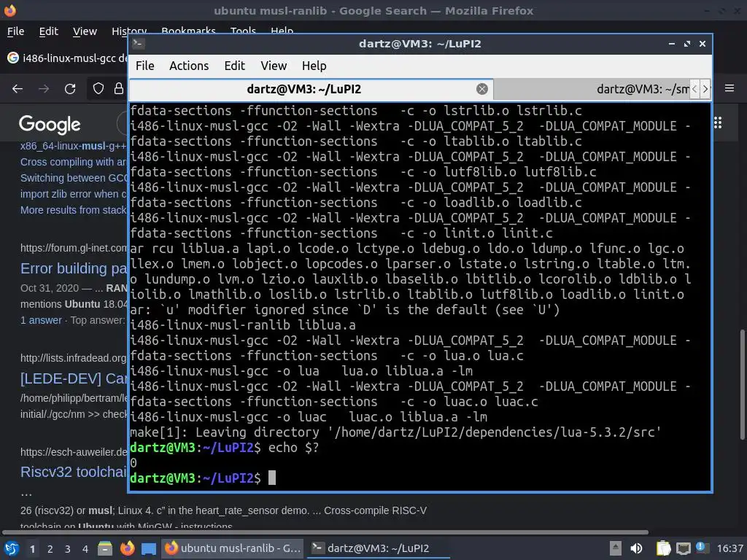Viewport: 747px width, 560px height.
Task: Click Firefox forward arrow button
Action: tap(44, 88)
